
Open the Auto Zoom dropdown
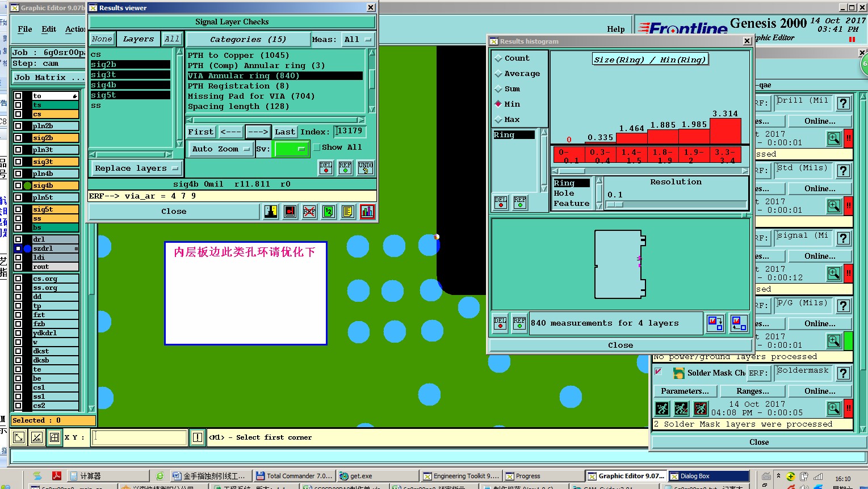pyautogui.click(x=221, y=149)
